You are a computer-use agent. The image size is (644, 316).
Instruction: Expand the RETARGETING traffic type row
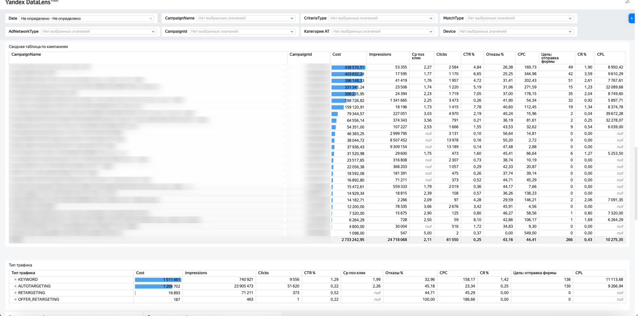coord(15,293)
